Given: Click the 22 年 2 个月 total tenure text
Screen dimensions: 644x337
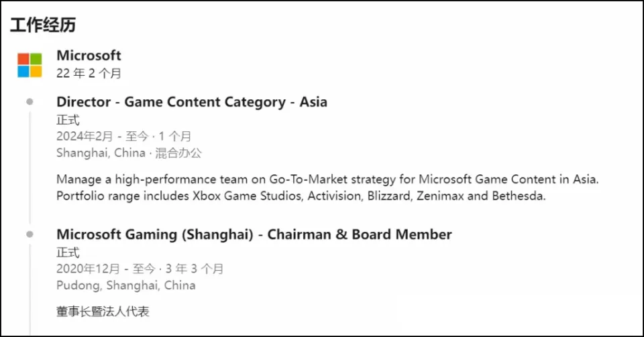Looking at the screenshot, I should pyautogui.click(x=89, y=74).
